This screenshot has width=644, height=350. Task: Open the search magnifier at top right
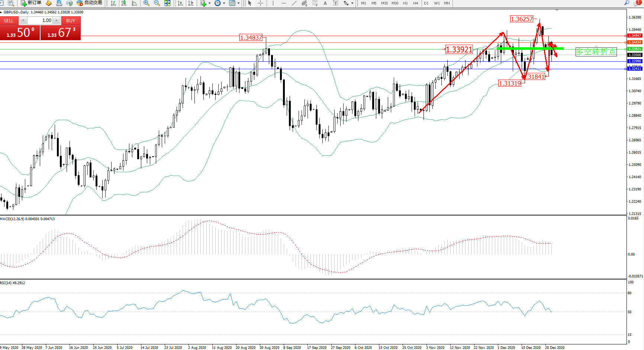coord(627,3)
